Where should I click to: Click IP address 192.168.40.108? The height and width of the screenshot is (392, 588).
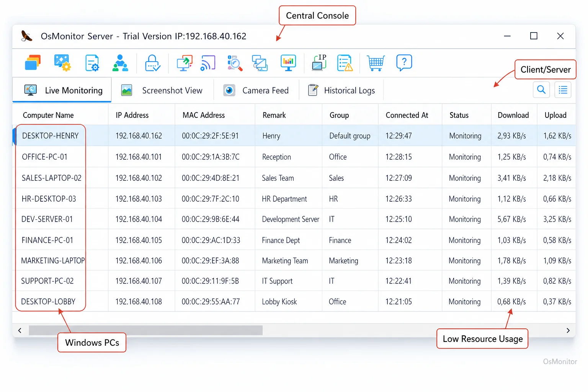[139, 302]
